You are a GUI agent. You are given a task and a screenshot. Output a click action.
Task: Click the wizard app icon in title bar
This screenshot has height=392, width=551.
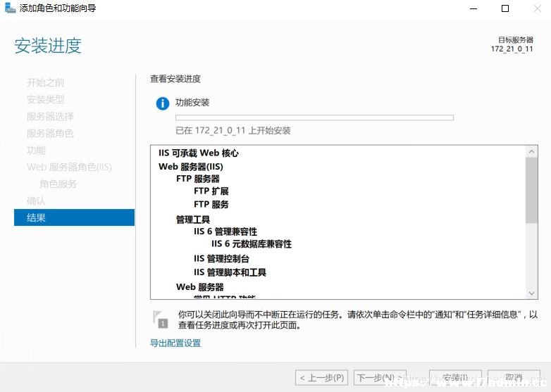10,8
